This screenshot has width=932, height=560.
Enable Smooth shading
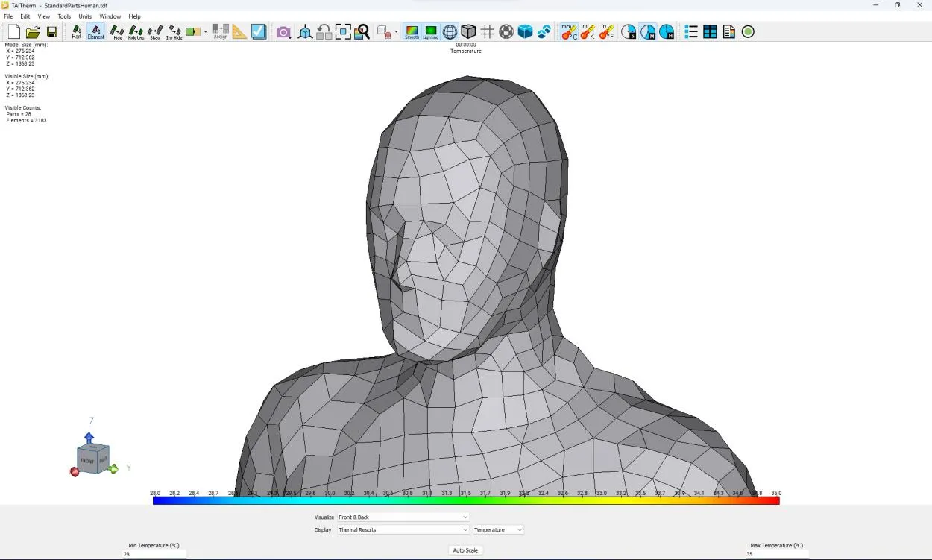tap(413, 31)
